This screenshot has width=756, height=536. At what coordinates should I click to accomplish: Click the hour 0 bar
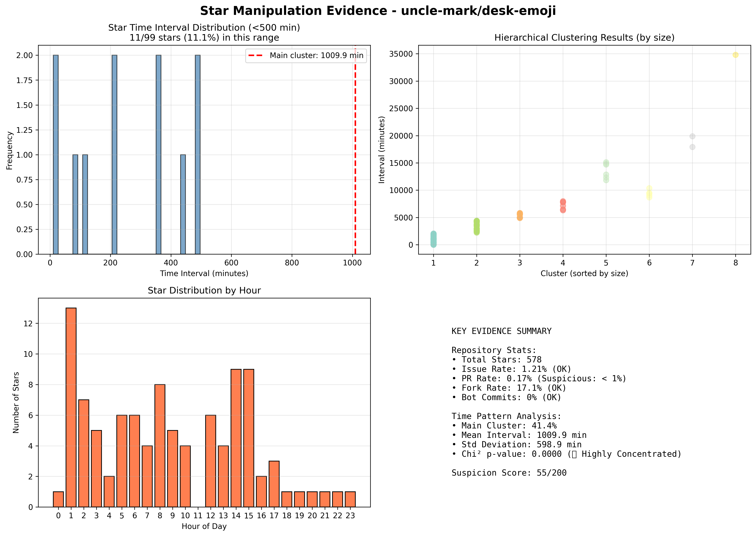pos(58,499)
